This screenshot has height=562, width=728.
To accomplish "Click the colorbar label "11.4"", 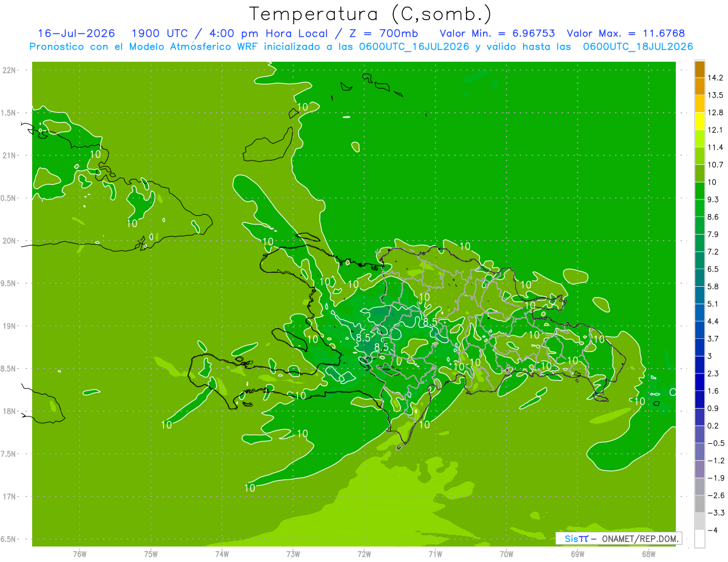I will [x=715, y=147].
